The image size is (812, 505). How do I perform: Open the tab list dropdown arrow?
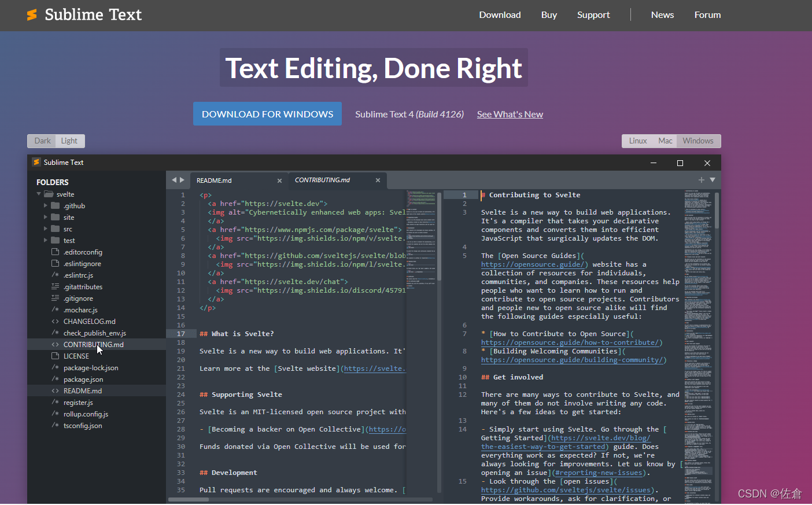point(713,180)
